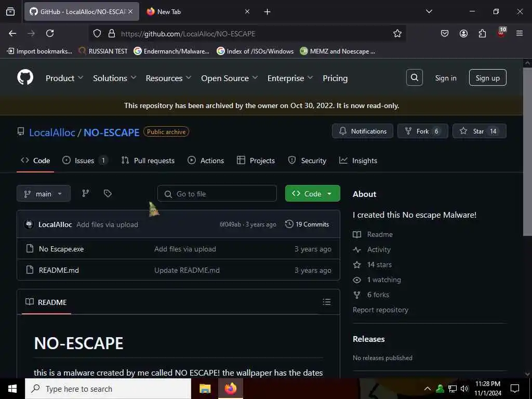Open the tags icon in repo toolbar
This screenshot has width=532, height=399.
[x=108, y=193]
